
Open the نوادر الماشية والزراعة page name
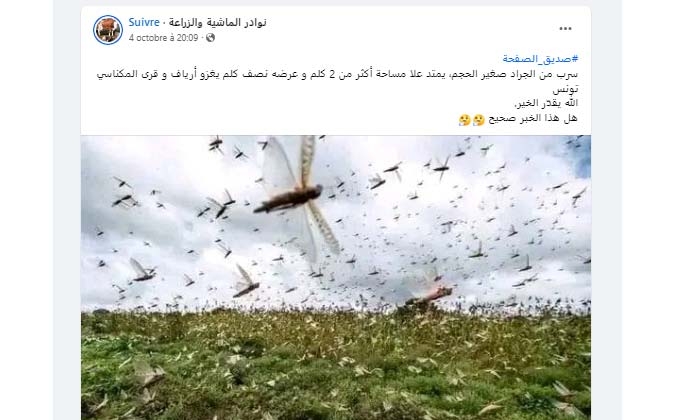pos(217,22)
